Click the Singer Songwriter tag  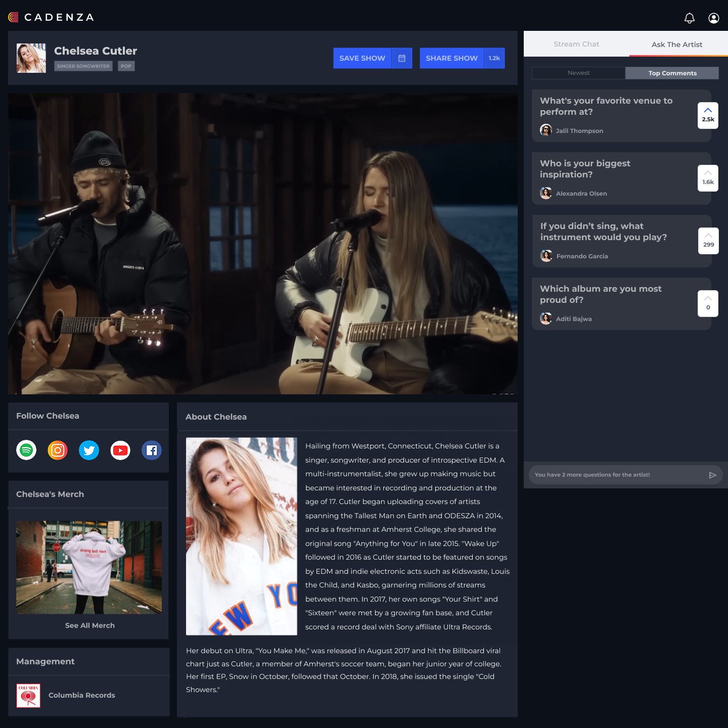[83, 66]
